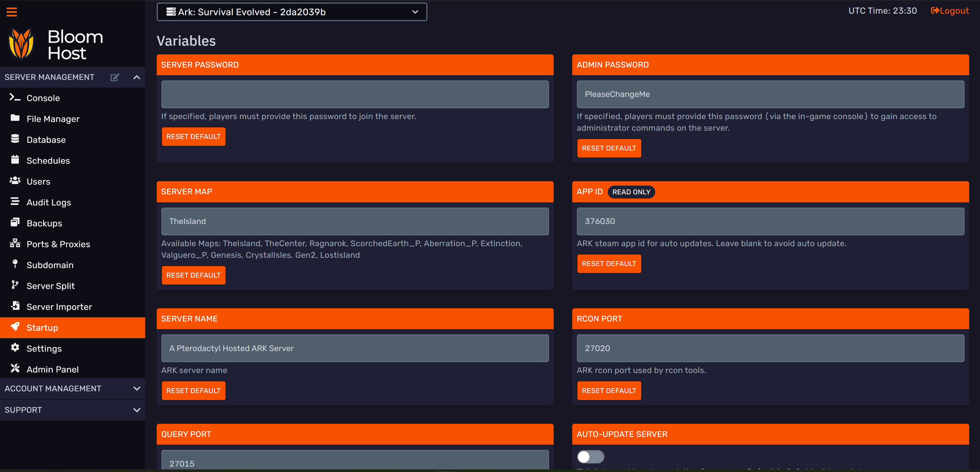
Task: Reset Server Map to default
Action: (x=193, y=275)
